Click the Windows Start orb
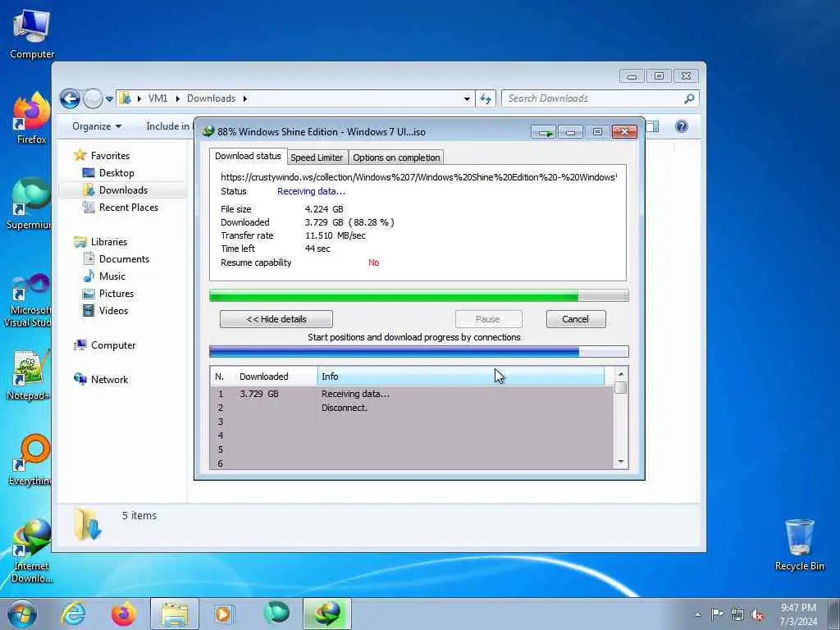840x630 pixels. coord(22,614)
